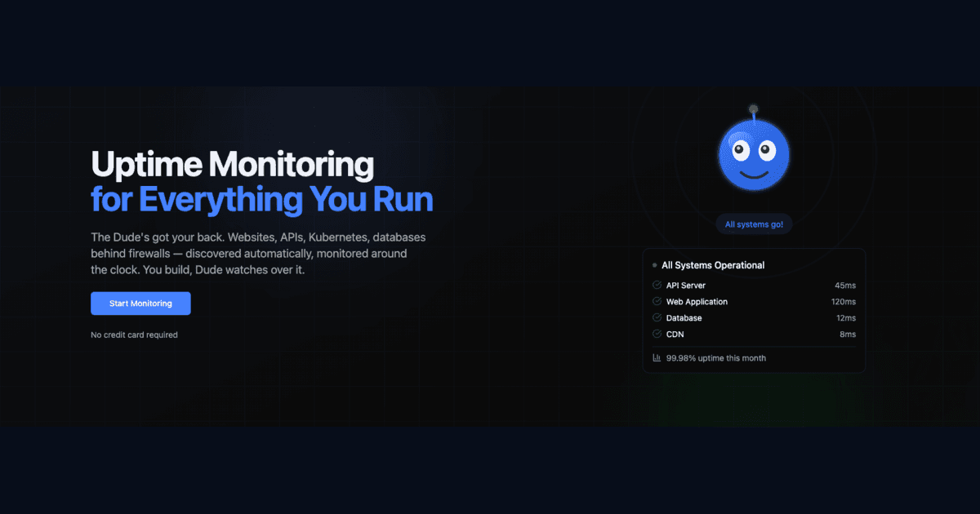Click the All systems go! badge
Image resolution: width=980 pixels, height=514 pixels.
point(754,224)
